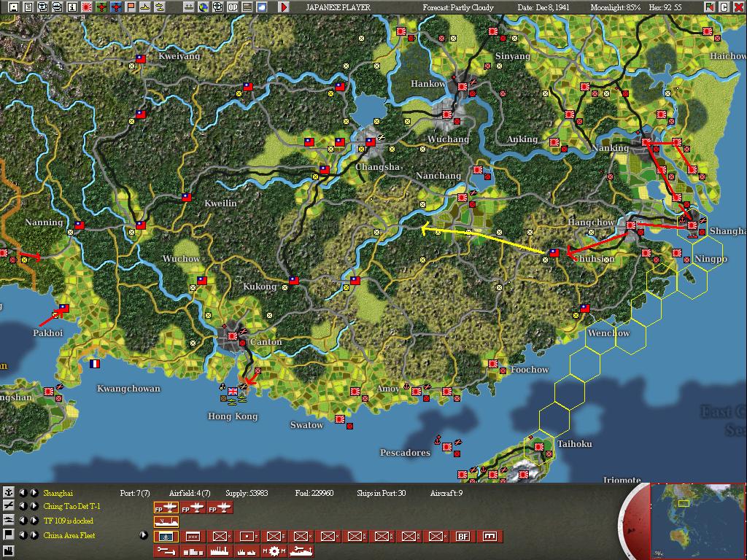Click the striped chart toolbar icon

247,7
